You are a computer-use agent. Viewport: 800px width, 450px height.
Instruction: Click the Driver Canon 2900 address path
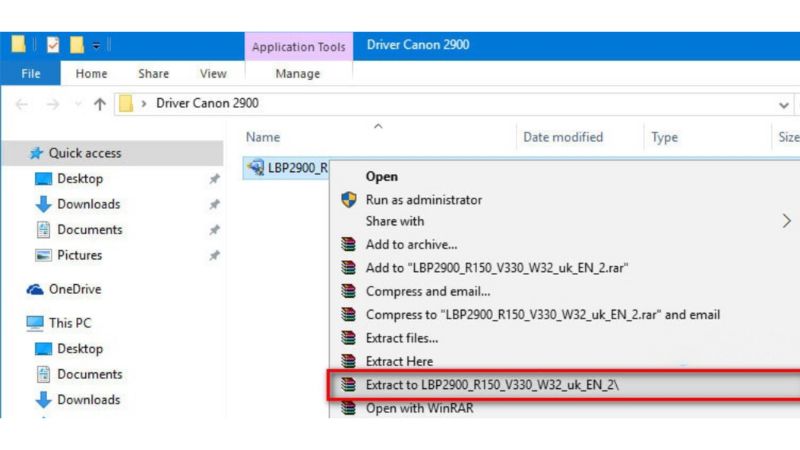tap(207, 103)
